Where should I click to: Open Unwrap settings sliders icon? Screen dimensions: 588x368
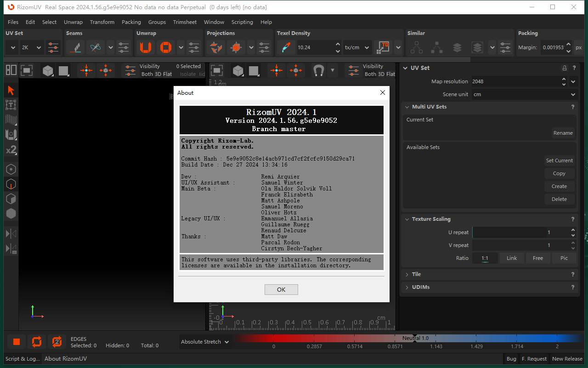click(x=194, y=47)
